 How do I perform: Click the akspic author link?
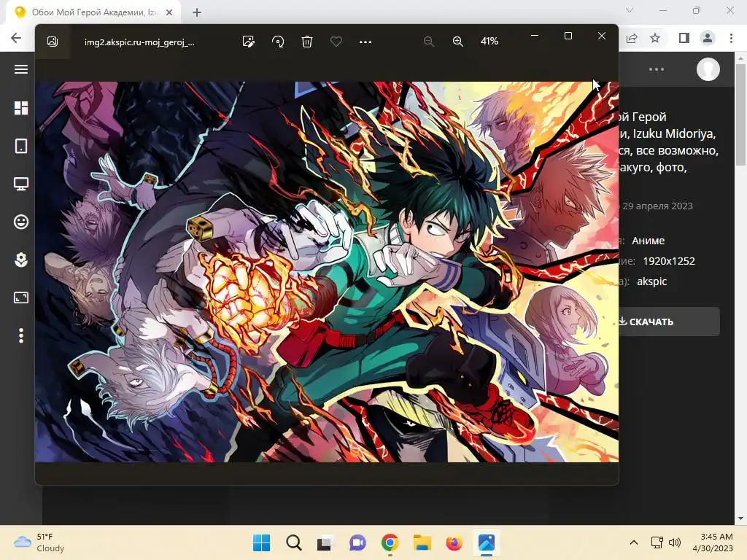point(651,281)
